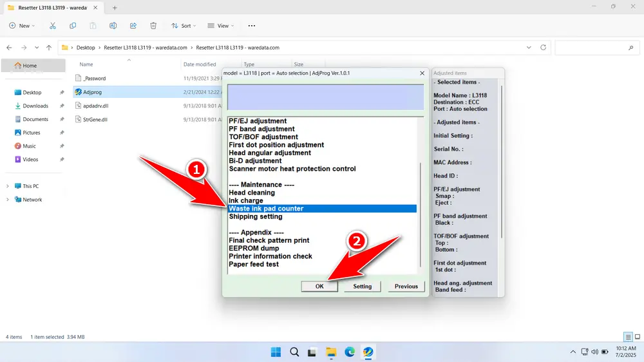Open taskbar Search
644x362 pixels.
tap(294, 352)
